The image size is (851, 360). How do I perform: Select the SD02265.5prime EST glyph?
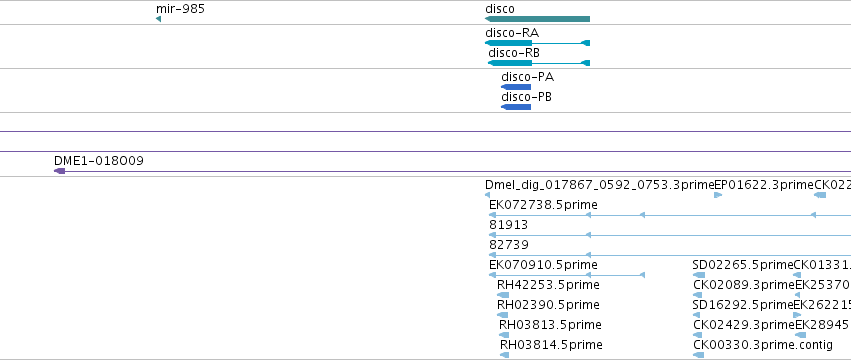click(698, 275)
